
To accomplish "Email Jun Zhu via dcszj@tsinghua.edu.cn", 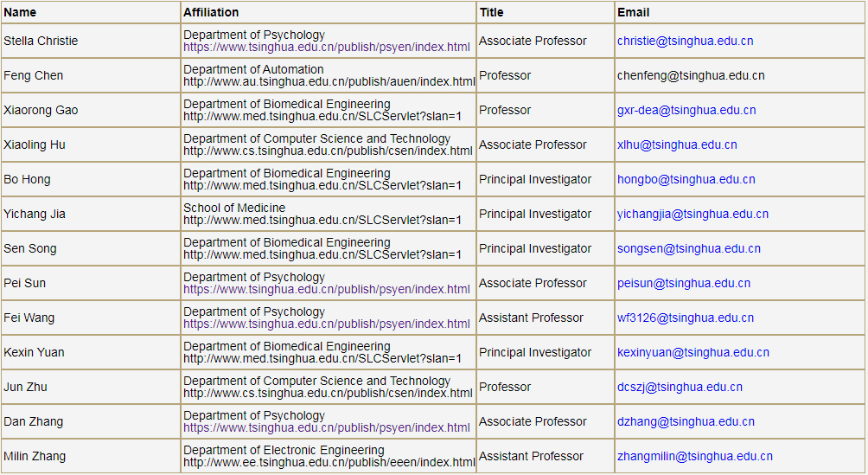I will [x=680, y=388].
